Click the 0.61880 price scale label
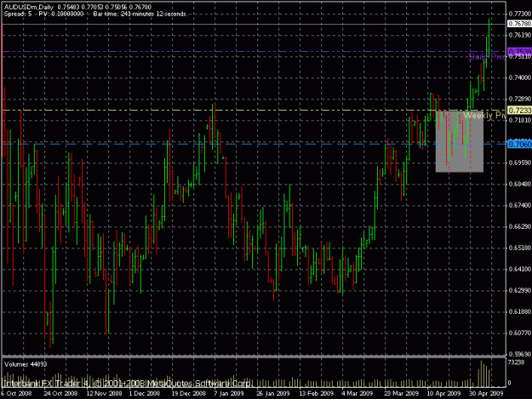This screenshot has width=532, height=399. tap(520, 311)
